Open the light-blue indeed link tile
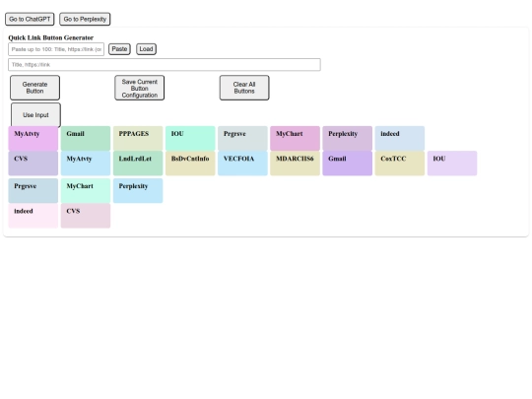The height and width of the screenshot is (399, 532). click(400, 139)
